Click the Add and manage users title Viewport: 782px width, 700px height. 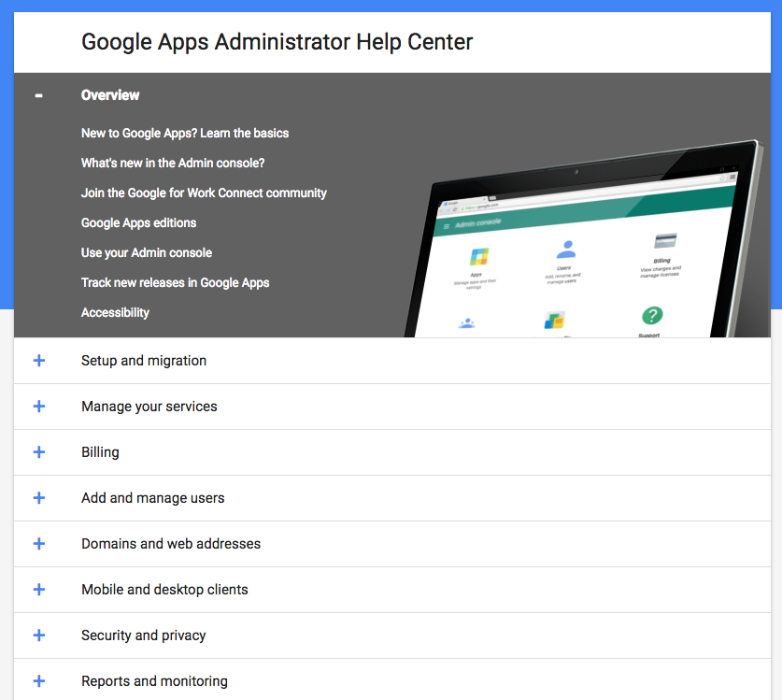point(152,498)
